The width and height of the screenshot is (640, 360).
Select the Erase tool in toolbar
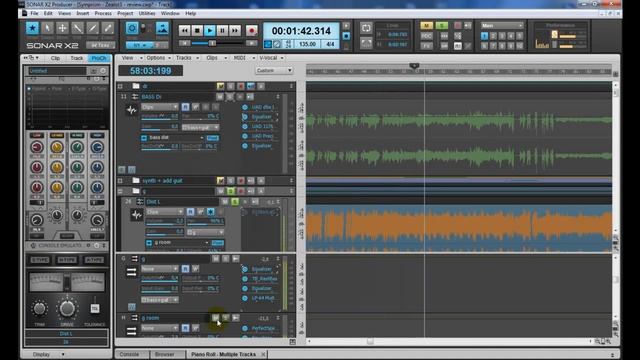[108, 28]
